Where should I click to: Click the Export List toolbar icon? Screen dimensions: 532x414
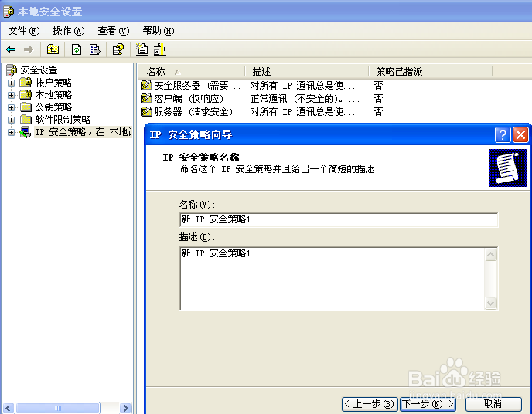tap(94, 49)
